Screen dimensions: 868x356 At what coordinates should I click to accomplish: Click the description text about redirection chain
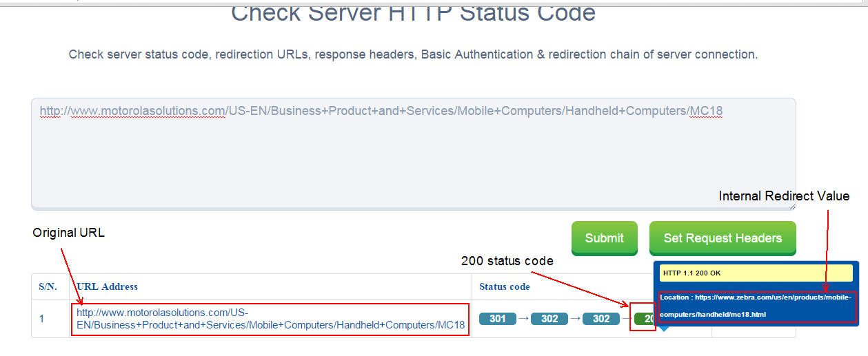(413, 54)
